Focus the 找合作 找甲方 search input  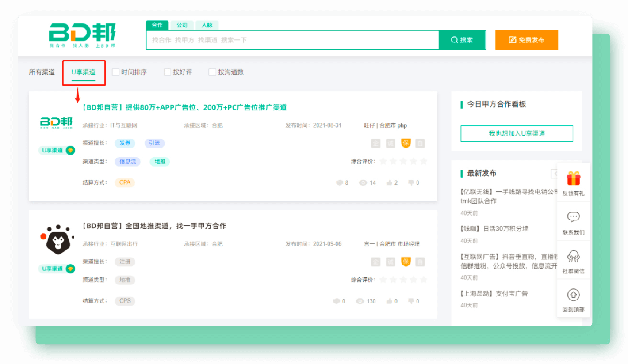(x=292, y=40)
